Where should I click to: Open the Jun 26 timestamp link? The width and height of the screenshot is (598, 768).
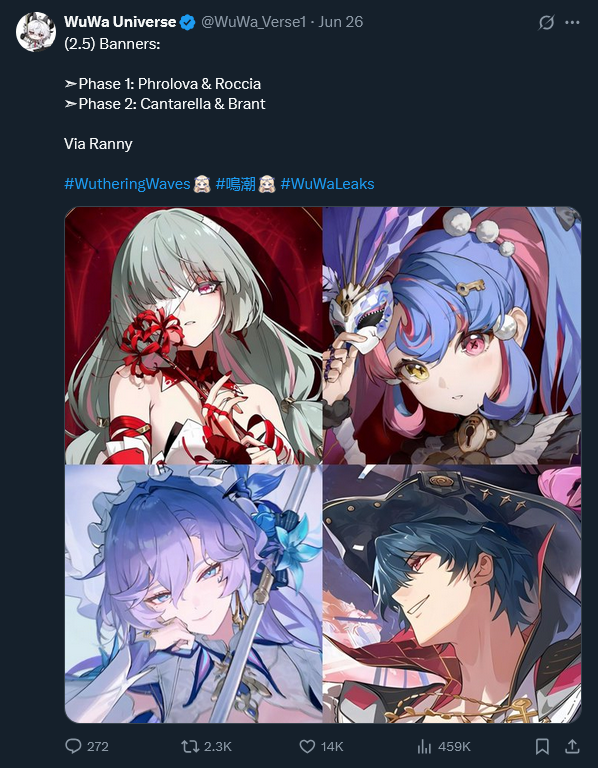tap(340, 22)
